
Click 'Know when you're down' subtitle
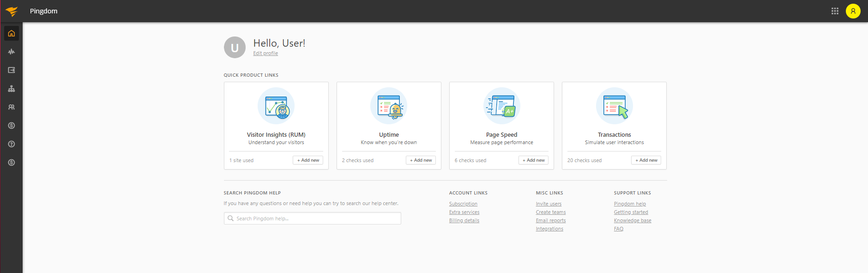(389, 142)
